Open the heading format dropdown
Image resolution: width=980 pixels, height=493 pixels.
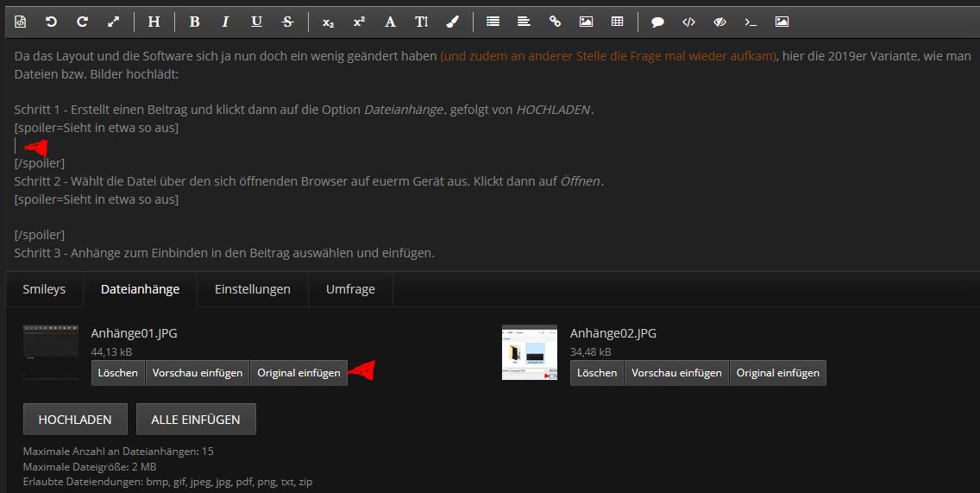coord(154,22)
